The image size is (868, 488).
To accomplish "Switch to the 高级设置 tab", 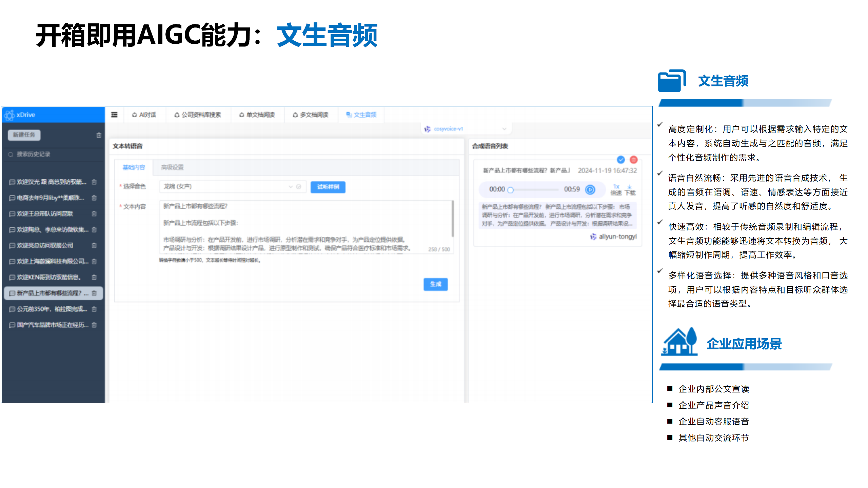I will (172, 167).
